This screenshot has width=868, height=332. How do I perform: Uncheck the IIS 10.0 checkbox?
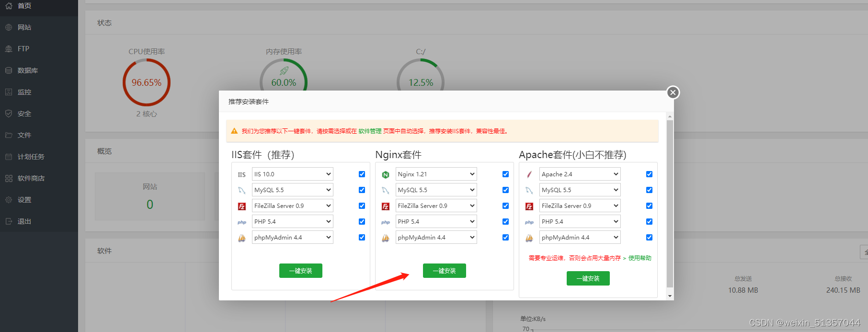[362, 174]
